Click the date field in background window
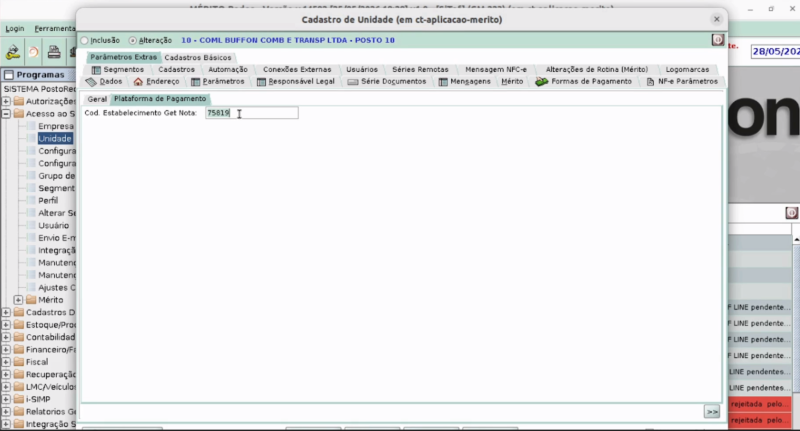This screenshot has height=431, width=800. click(775, 52)
